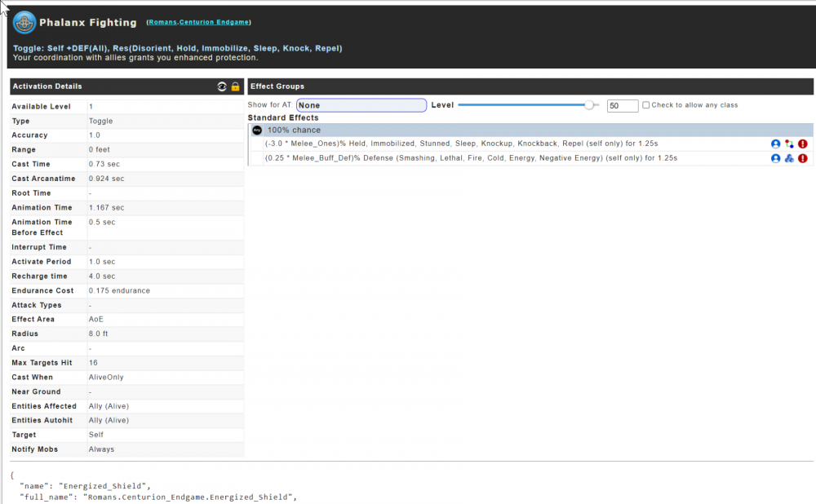Click the black 'Any' badge beside 100% chance

click(x=256, y=130)
